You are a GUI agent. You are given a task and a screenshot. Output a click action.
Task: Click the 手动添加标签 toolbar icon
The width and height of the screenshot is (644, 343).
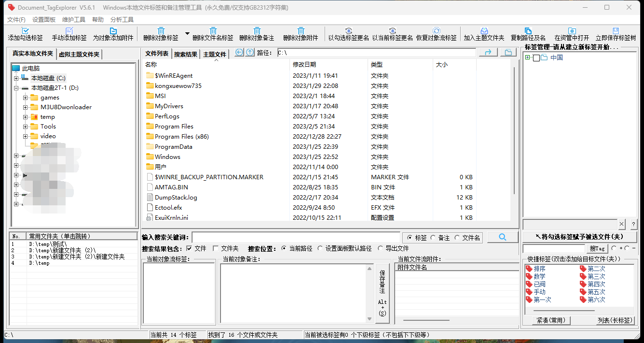pyautogui.click(x=69, y=31)
